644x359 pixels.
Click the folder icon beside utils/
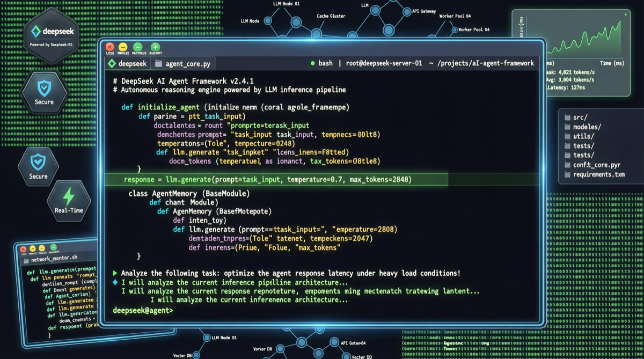pyautogui.click(x=568, y=136)
